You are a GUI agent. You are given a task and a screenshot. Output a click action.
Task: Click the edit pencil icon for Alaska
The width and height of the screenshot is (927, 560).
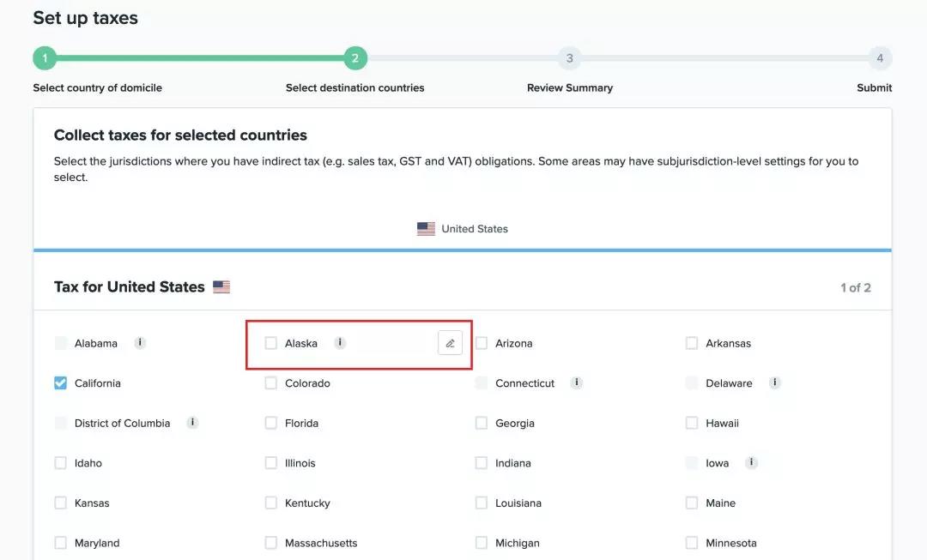[450, 343]
